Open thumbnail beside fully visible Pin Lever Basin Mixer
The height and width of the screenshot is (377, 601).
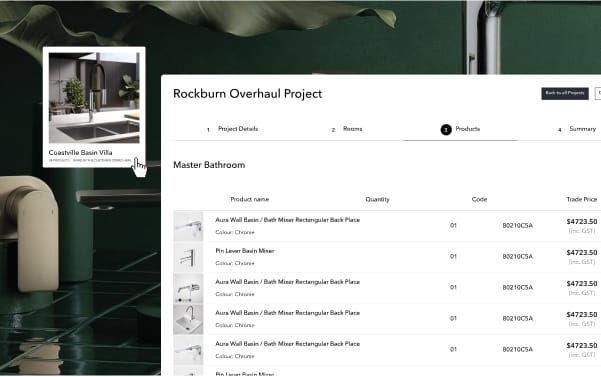click(x=188, y=257)
